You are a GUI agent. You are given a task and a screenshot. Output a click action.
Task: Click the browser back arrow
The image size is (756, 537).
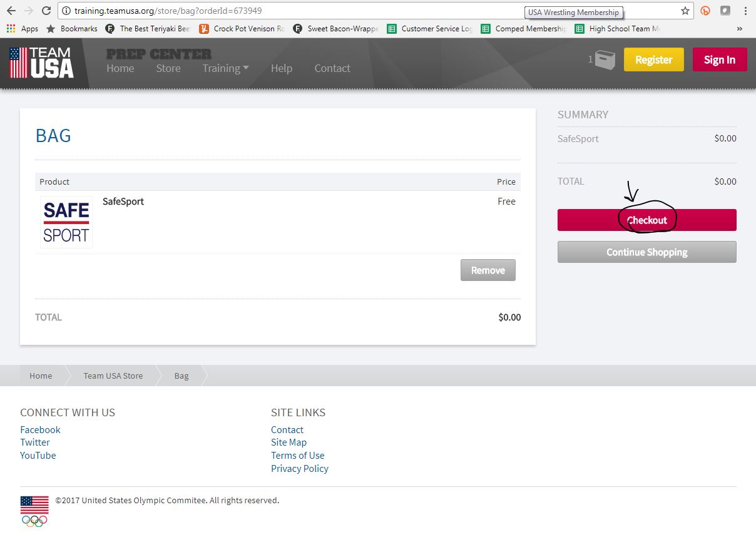(11, 11)
